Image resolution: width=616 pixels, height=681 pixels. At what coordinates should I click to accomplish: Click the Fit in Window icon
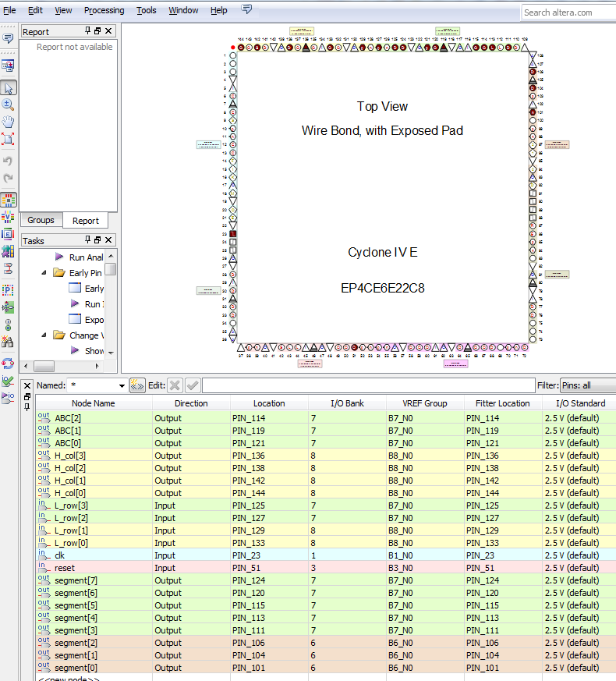pos(9,139)
